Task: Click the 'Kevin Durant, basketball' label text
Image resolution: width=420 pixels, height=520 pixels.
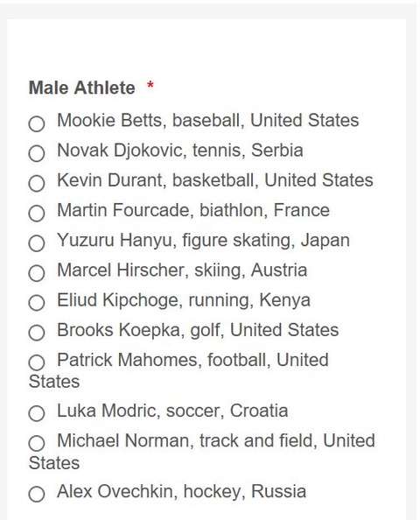Action: pos(157,180)
